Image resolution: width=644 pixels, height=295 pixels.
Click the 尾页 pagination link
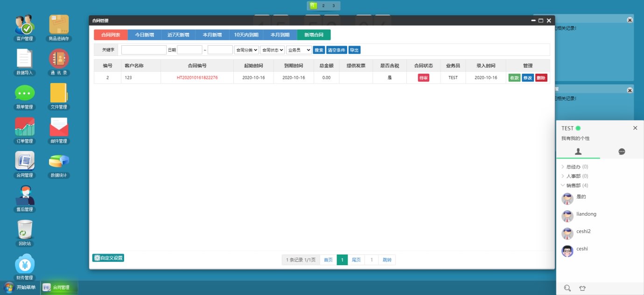pos(356,260)
